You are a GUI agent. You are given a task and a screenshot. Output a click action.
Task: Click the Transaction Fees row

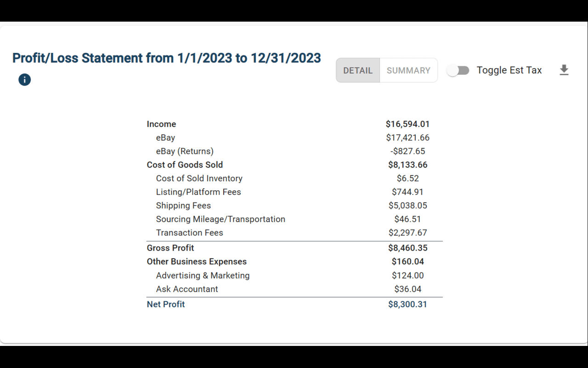tap(294, 233)
